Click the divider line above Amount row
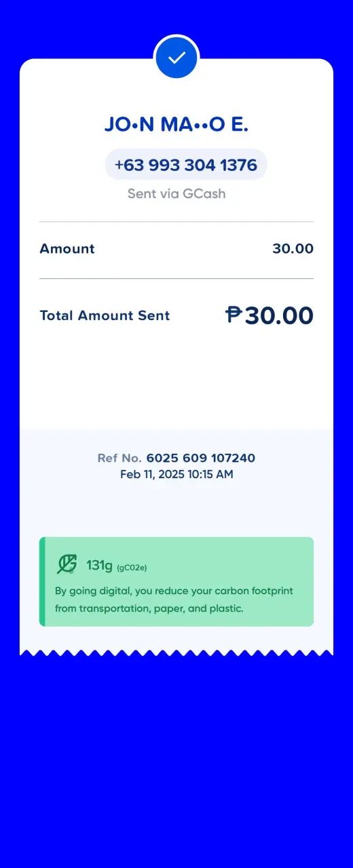The width and height of the screenshot is (353, 868). (176, 222)
